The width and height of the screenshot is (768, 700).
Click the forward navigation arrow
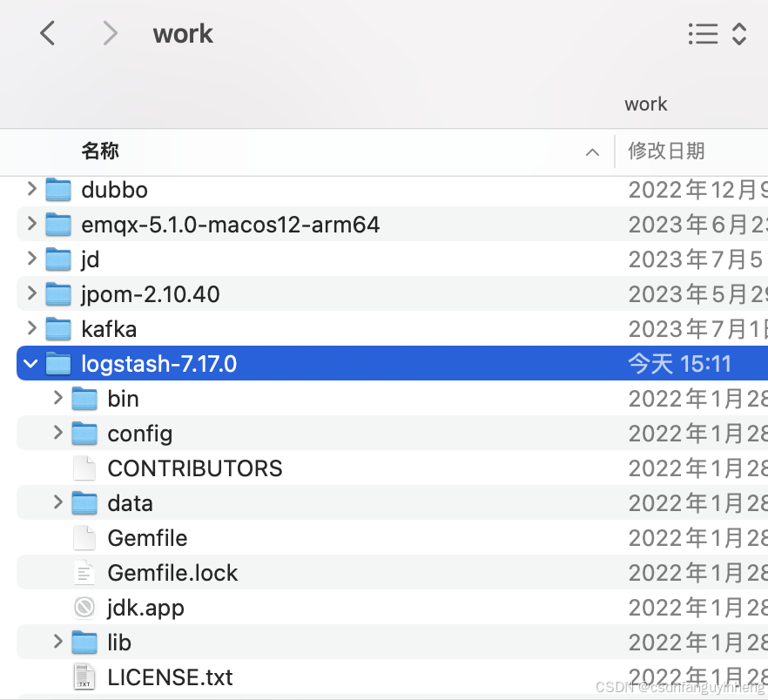point(110,33)
